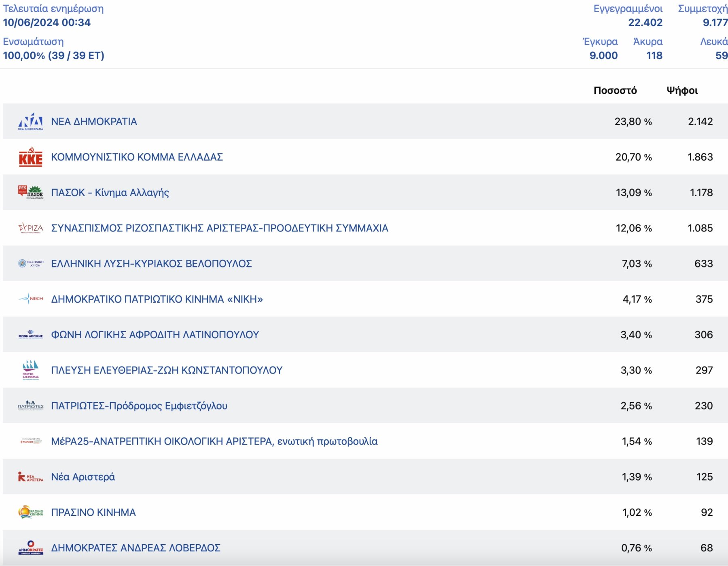This screenshot has height=566, width=728.
Task: Click the Nea Aristera party logo
Action: click(31, 477)
